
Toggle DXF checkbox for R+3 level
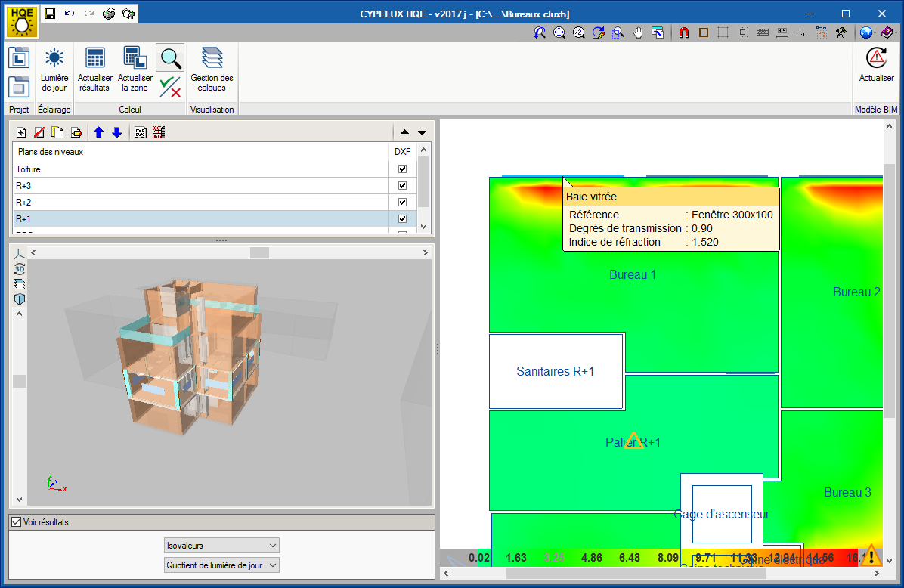[x=402, y=186]
